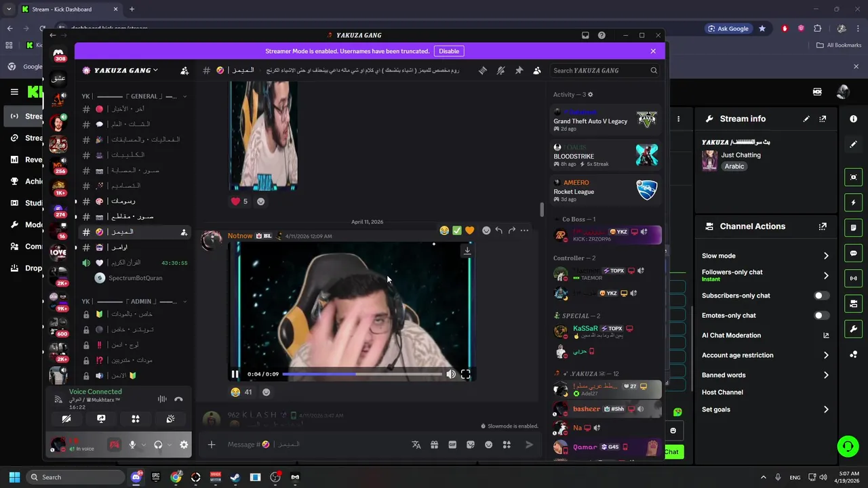
Task: Reply to Notnow's message
Action: [x=499, y=230]
